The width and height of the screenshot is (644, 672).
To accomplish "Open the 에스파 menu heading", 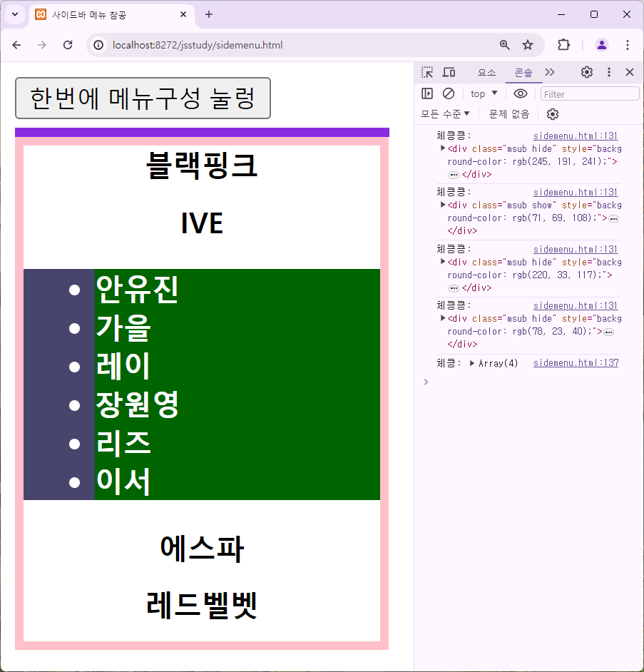I will pos(202,549).
